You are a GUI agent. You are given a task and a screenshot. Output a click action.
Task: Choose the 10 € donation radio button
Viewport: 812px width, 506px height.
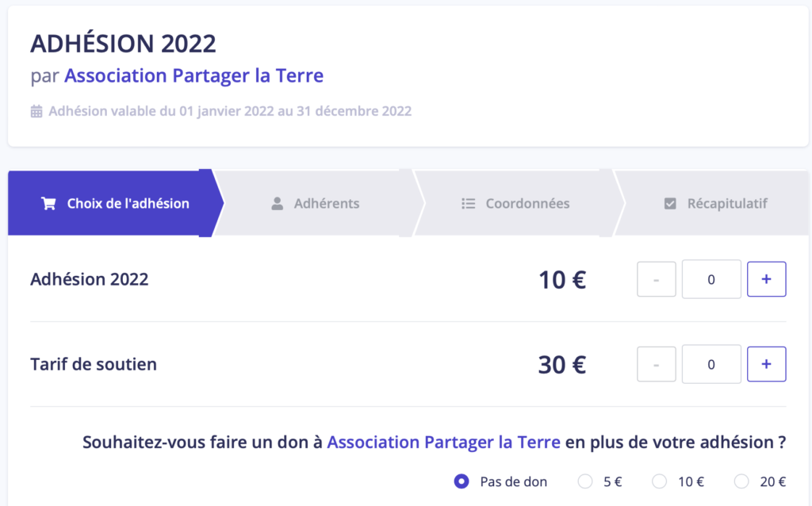(659, 481)
